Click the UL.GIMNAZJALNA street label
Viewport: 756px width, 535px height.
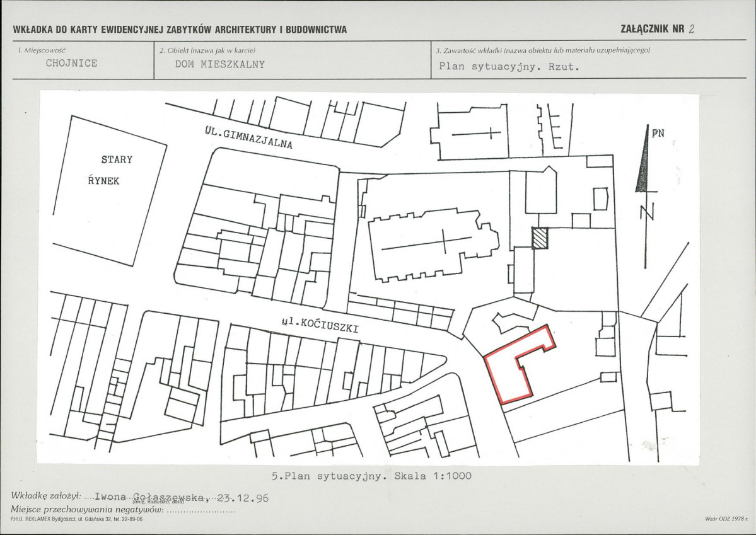249,138
